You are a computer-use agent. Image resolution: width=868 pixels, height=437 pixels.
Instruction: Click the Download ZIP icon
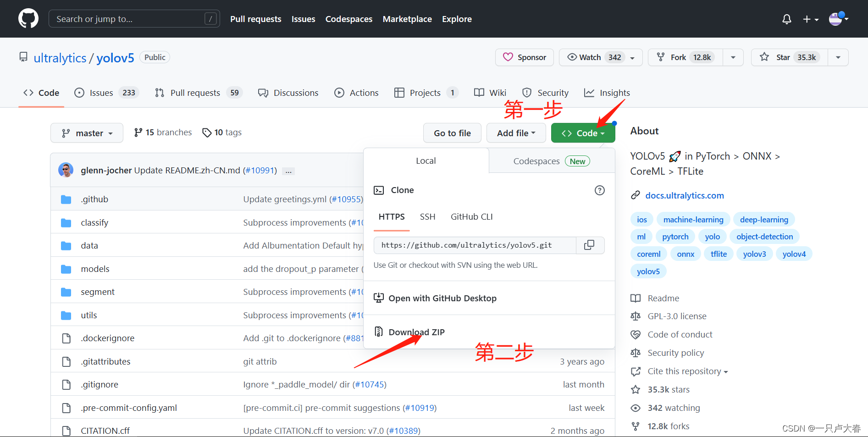click(x=379, y=332)
